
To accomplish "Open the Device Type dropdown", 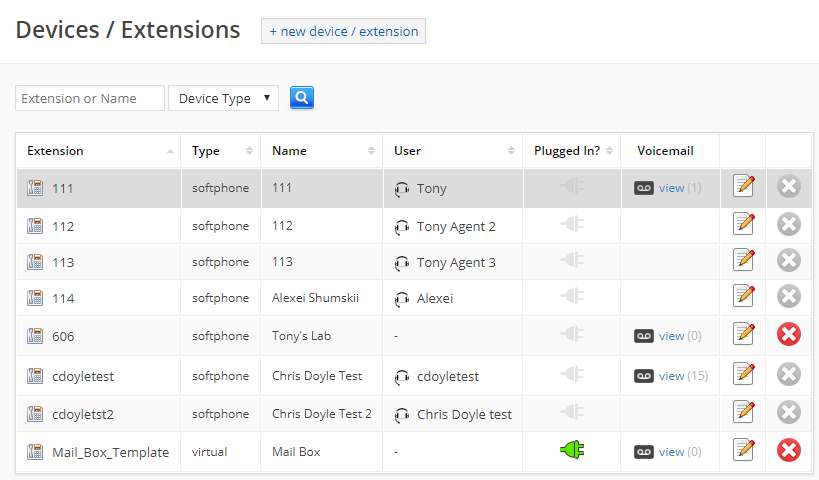I will (x=224, y=98).
